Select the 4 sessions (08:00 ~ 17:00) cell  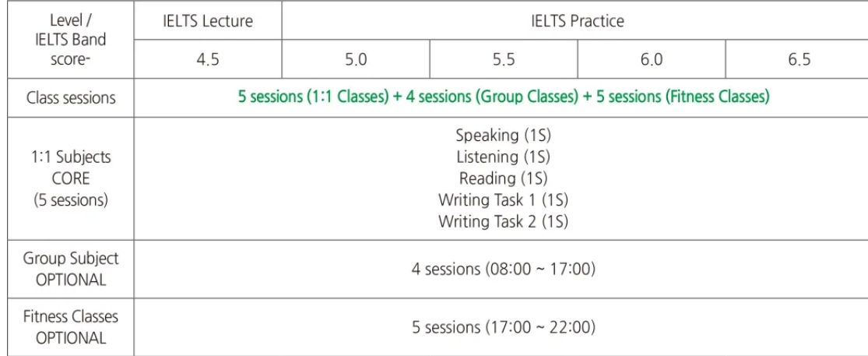[503, 270]
